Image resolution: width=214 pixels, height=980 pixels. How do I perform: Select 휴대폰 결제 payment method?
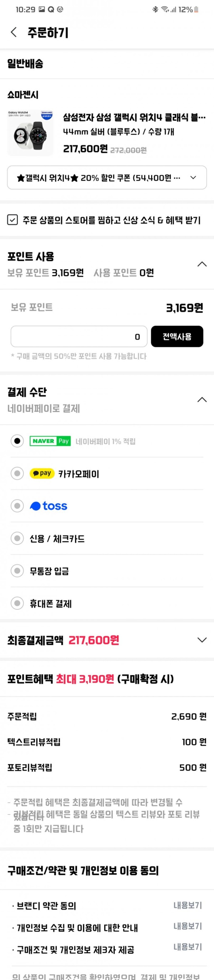click(51, 603)
